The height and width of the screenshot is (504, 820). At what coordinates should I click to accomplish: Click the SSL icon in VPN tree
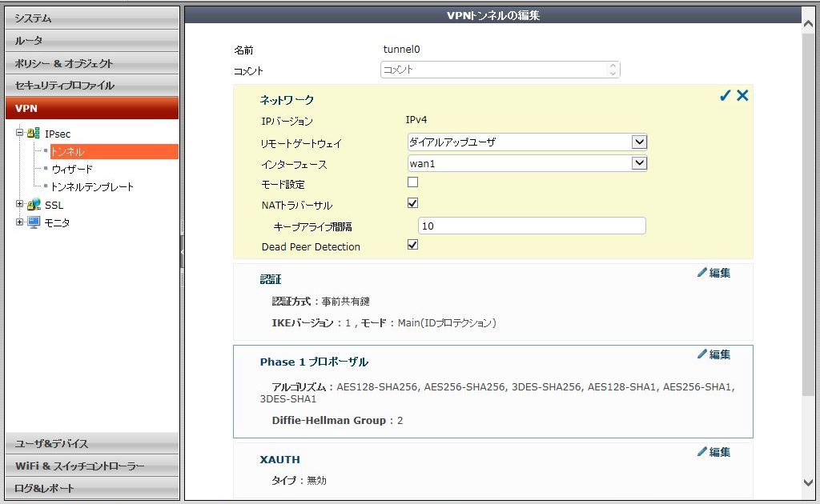coord(34,205)
